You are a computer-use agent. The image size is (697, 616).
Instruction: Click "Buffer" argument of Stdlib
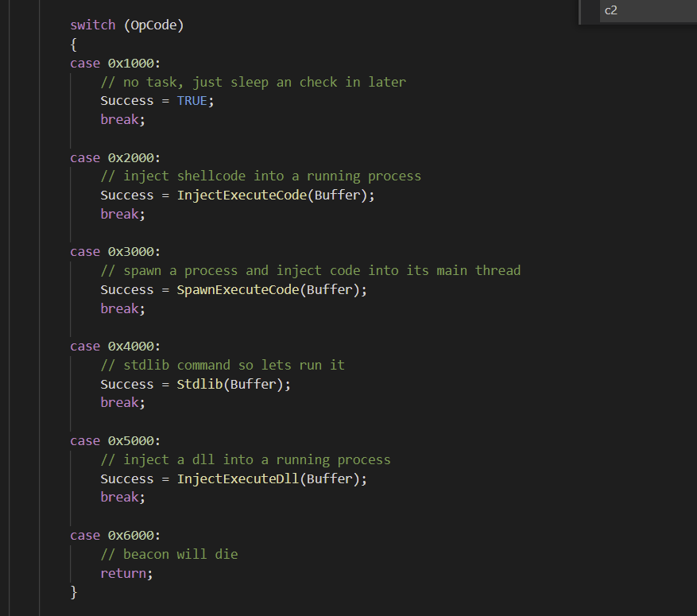click(254, 384)
